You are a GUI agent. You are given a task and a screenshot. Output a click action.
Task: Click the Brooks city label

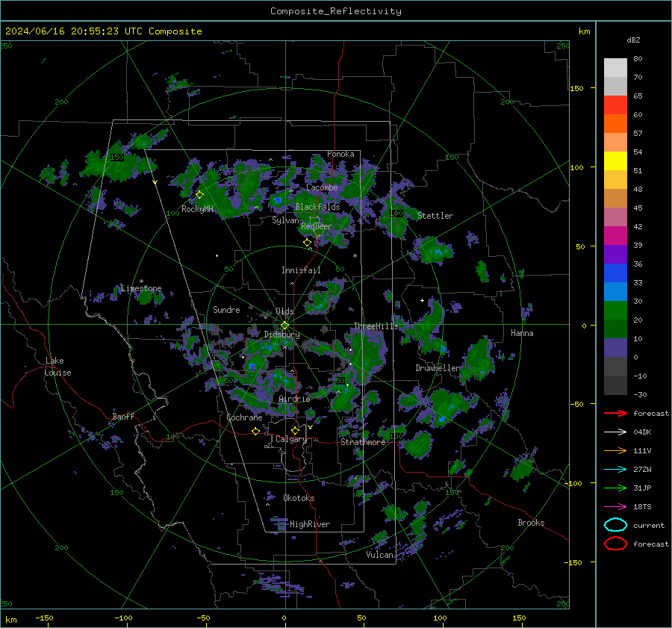[x=531, y=523]
